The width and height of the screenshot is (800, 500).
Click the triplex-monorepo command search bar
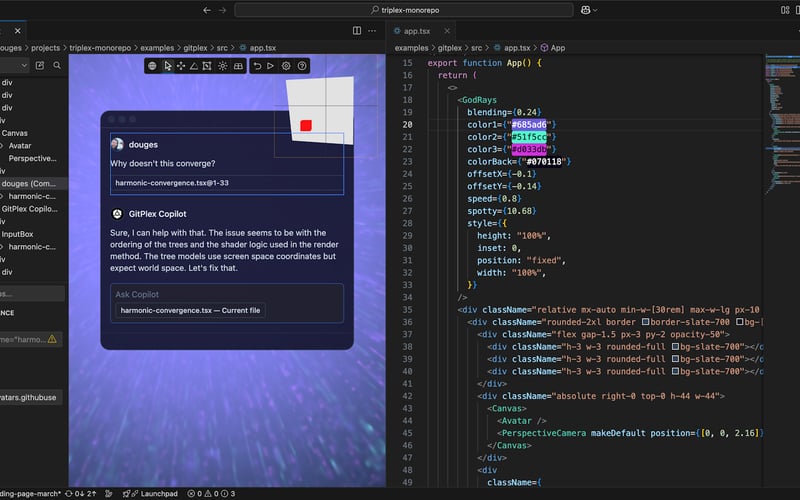(x=404, y=10)
